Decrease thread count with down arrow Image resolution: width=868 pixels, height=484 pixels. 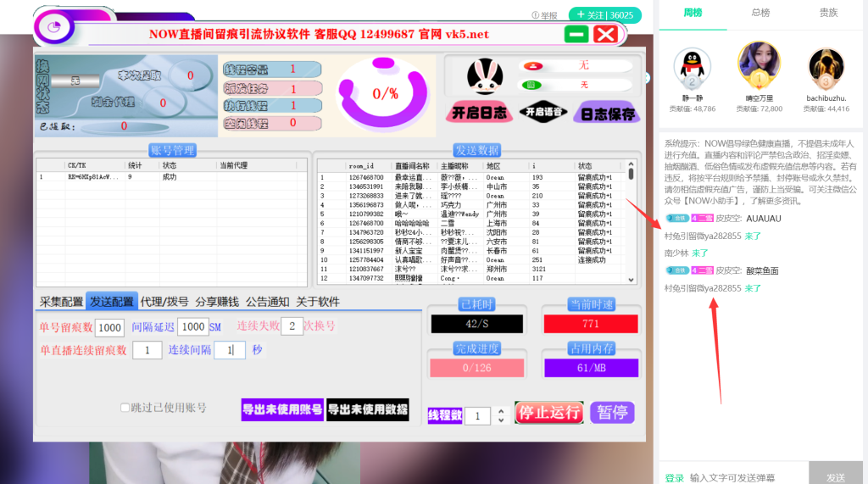(x=500, y=420)
